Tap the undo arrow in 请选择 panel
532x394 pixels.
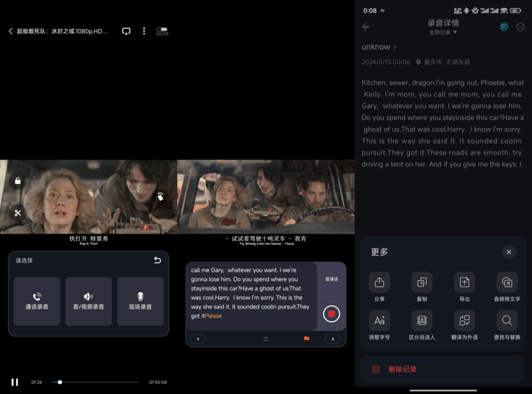[x=157, y=260]
